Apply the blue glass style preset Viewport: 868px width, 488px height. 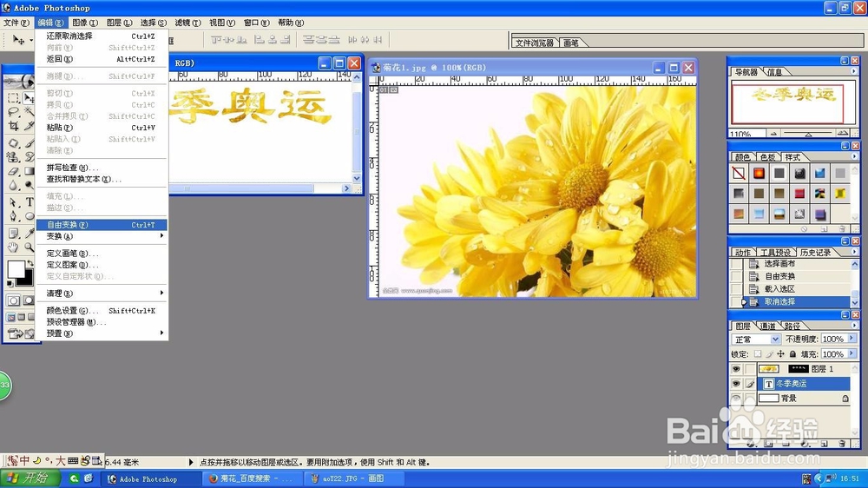click(820, 174)
